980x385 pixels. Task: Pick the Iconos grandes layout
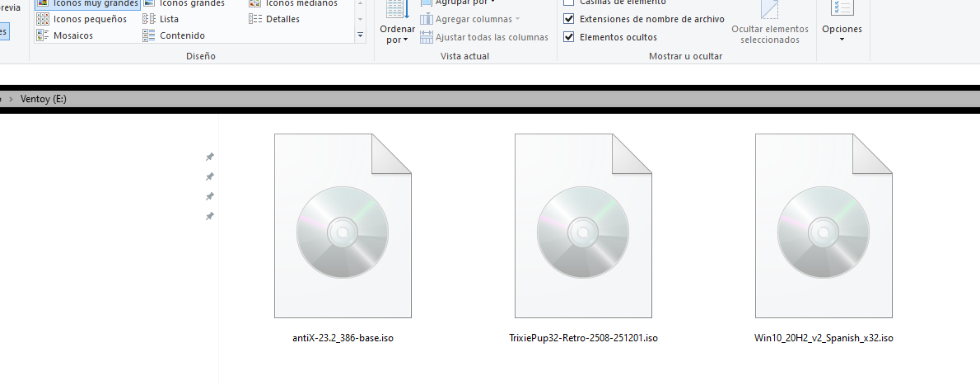[184, 4]
